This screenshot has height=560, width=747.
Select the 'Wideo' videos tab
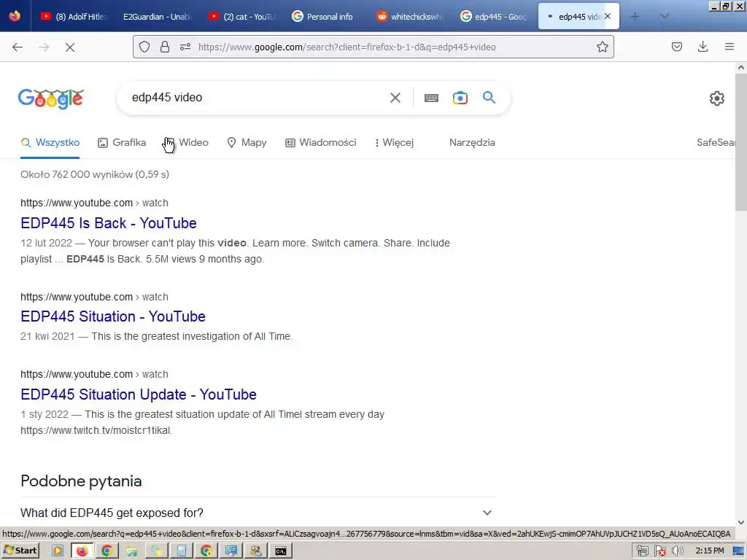[186, 142]
